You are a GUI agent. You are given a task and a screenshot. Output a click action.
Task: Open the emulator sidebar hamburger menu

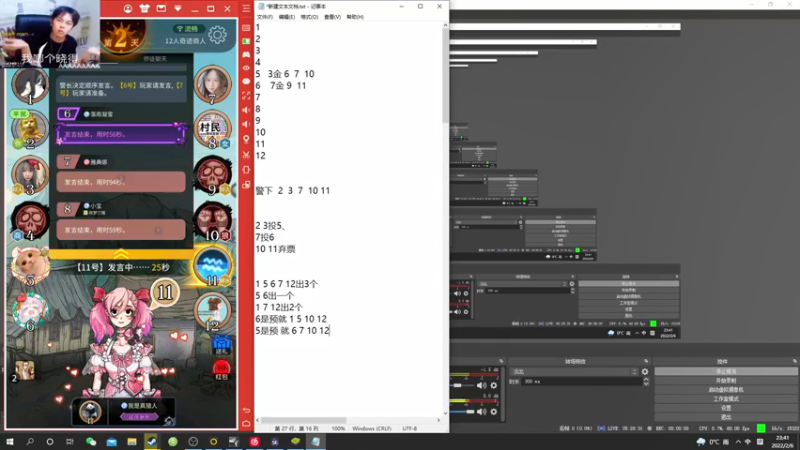pyautogui.click(x=246, y=9)
